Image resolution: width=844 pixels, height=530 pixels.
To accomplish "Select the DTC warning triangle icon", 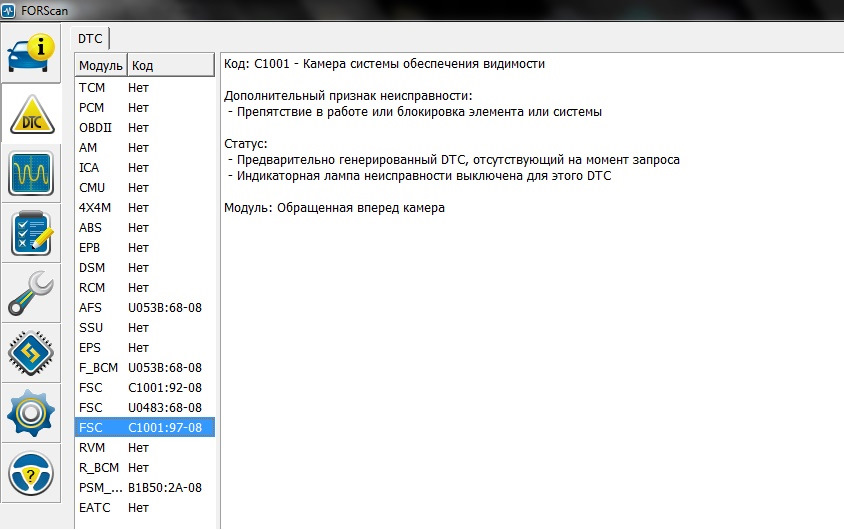I will pos(31,114).
